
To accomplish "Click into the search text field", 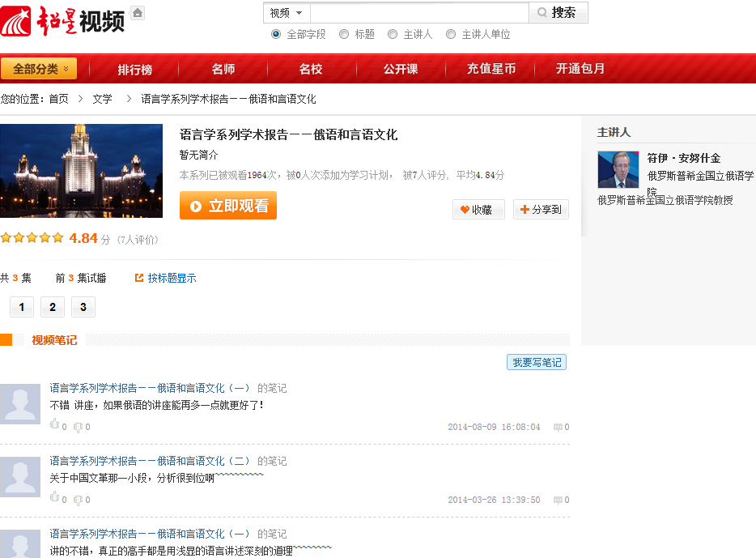I will (419, 13).
